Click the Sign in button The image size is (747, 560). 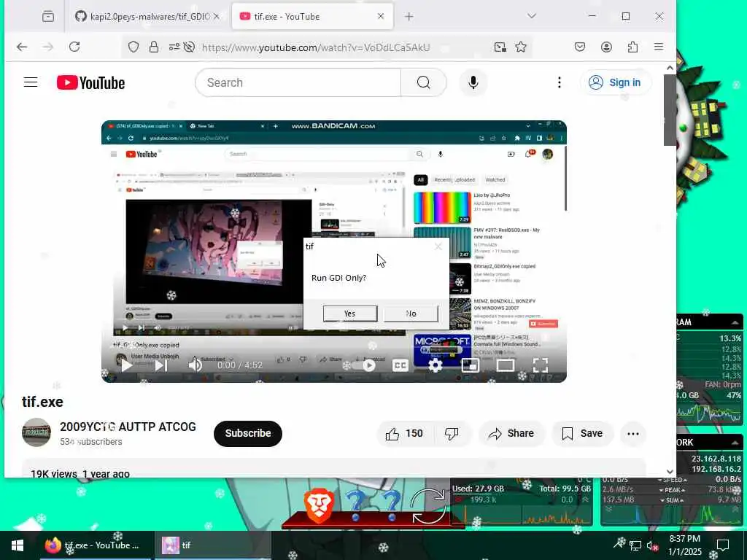[616, 82]
